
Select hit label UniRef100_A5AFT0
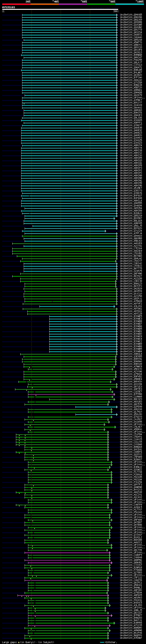[131, 42]
